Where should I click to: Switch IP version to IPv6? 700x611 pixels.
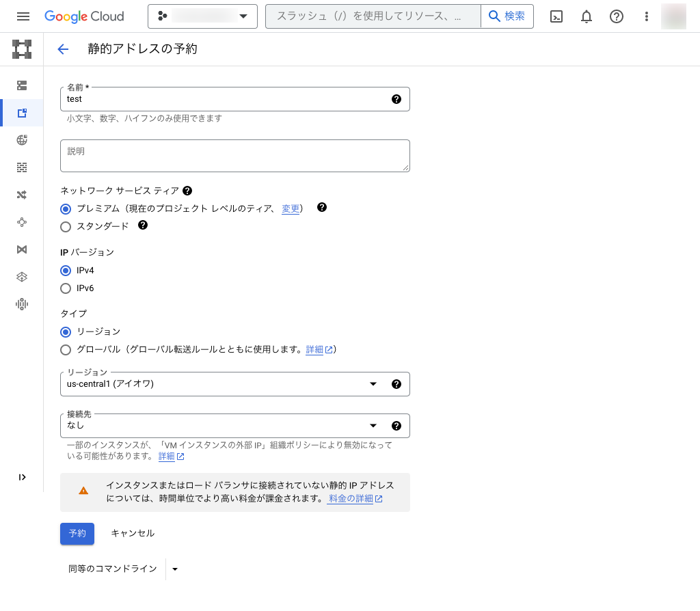pyautogui.click(x=66, y=288)
